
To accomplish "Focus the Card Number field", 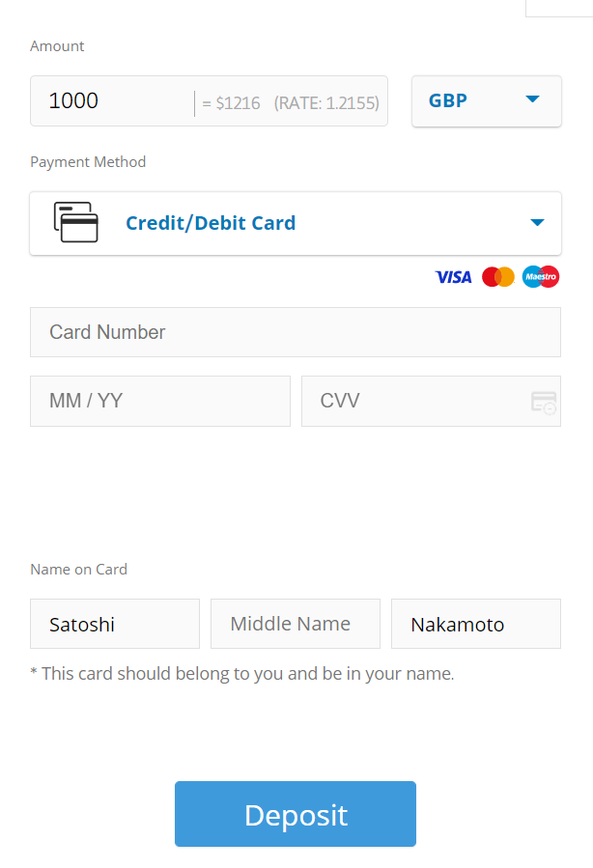I will (x=296, y=332).
